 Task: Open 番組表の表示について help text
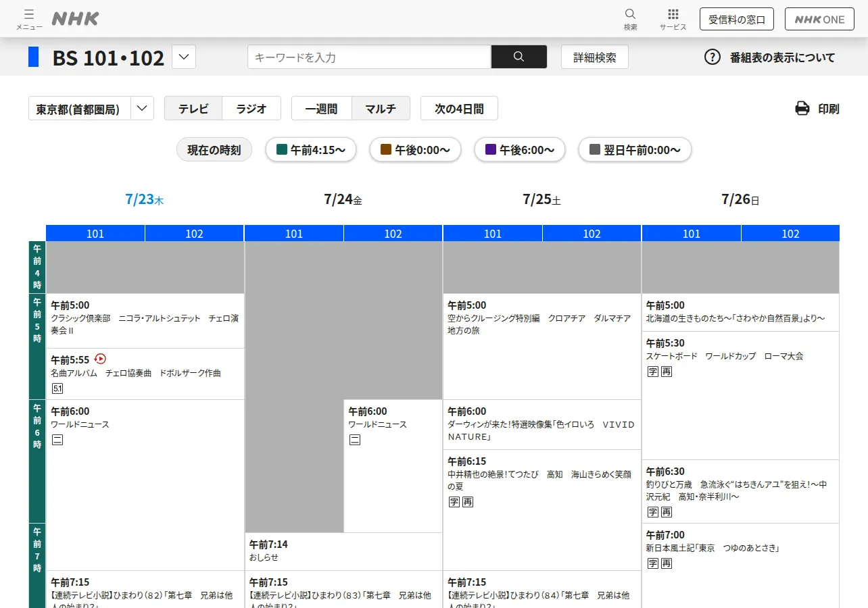coord(783,57)
